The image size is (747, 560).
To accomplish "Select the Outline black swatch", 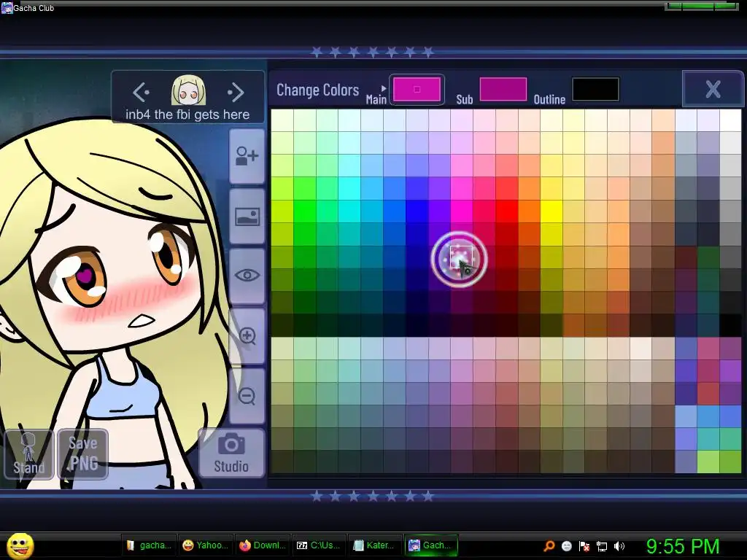I will pyautogui.click(x=595, y=89).
